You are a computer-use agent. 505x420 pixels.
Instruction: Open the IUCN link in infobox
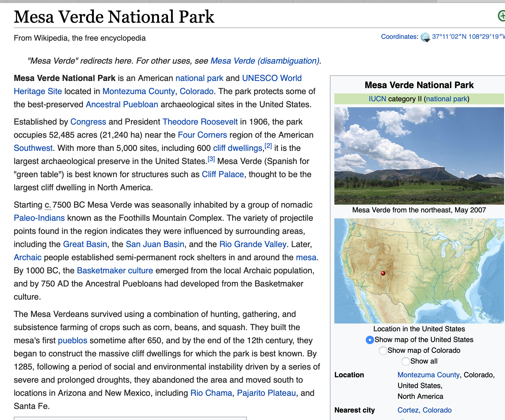(x=377, y=99)
